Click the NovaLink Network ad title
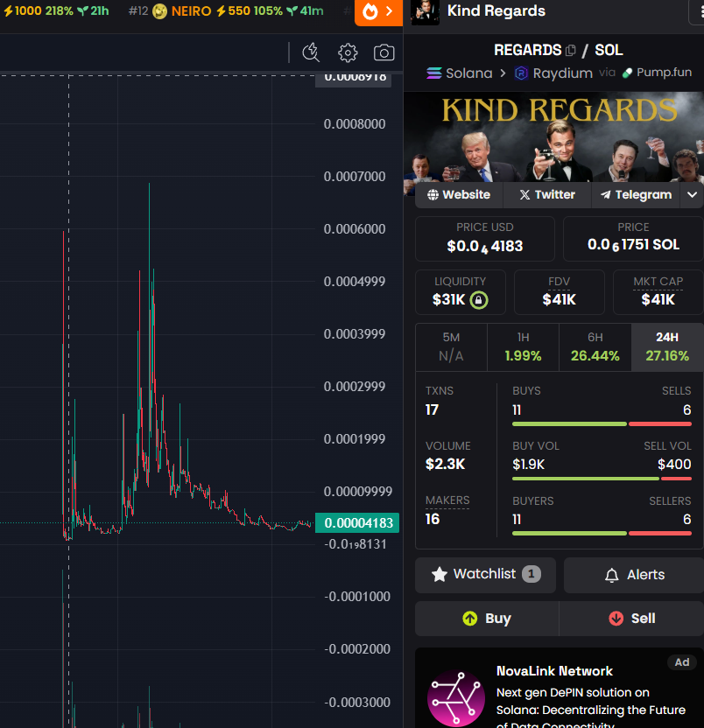This screenshot has width=704, height=728. pos(554,671)
